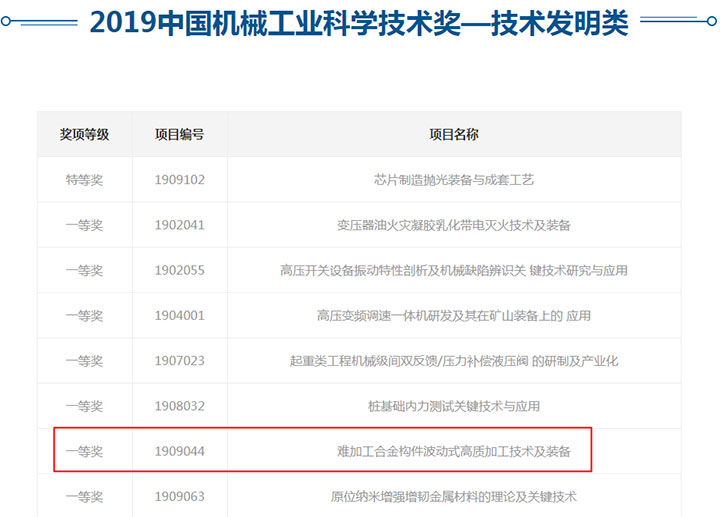Click 一等奖 in the 1909044 row

[84, 451]
